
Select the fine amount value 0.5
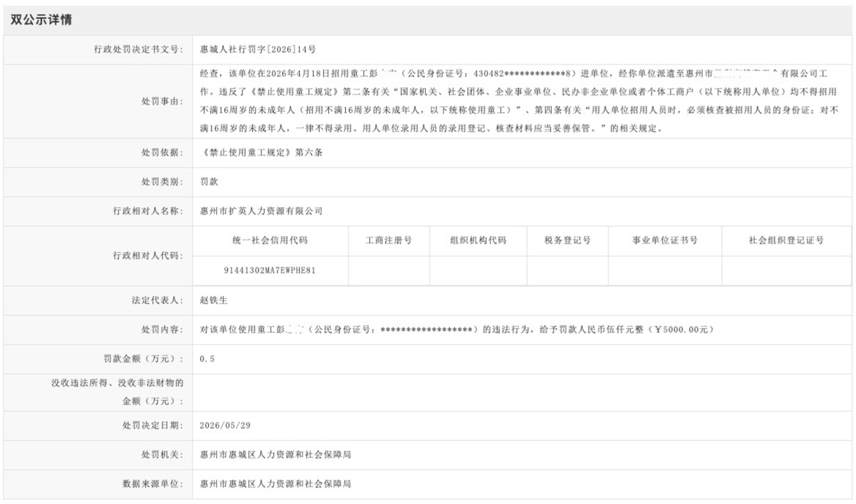pyautogui.click(x=207, y=359)
